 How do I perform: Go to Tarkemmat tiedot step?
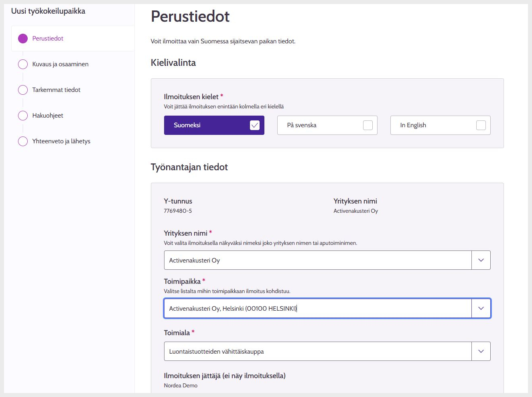coord(56,90)
